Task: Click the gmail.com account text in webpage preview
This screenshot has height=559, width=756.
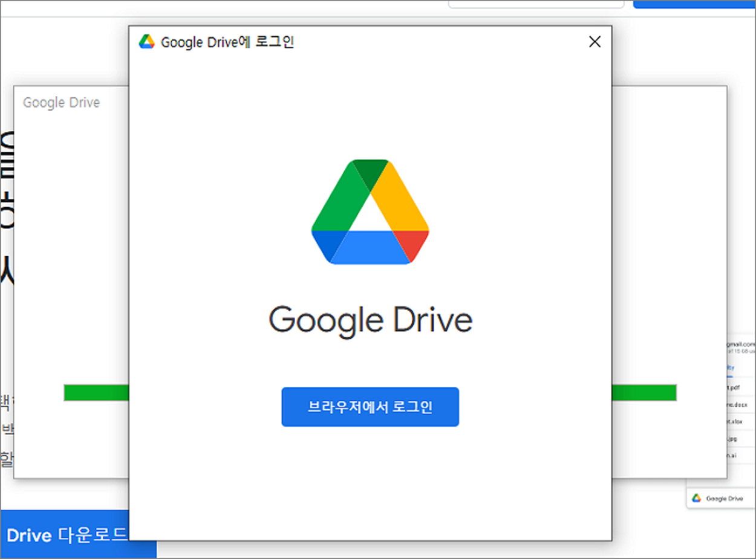Action: [x=741, y=344]
